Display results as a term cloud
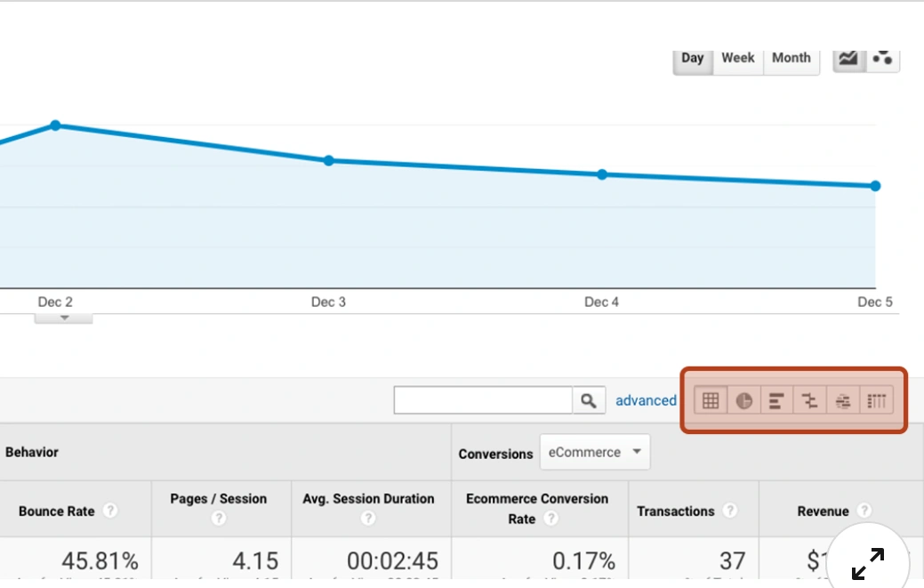The width and height of the screenshot is (924, 588). [x=842, y=400]
